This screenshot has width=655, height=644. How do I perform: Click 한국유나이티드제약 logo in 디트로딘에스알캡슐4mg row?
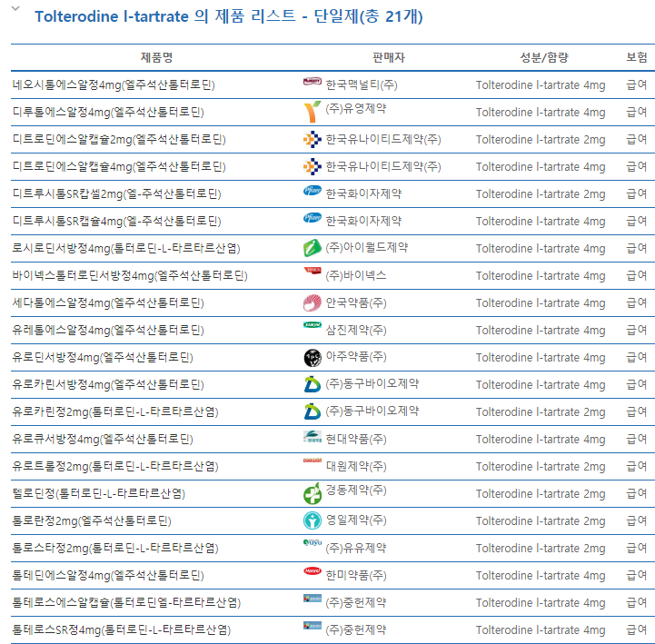coord(312,166)
